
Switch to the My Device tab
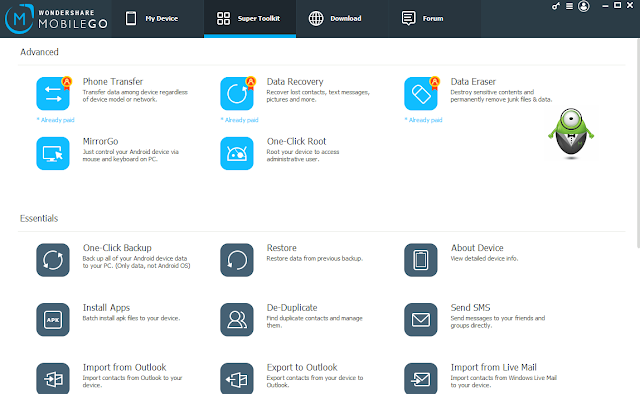[158, 19]
